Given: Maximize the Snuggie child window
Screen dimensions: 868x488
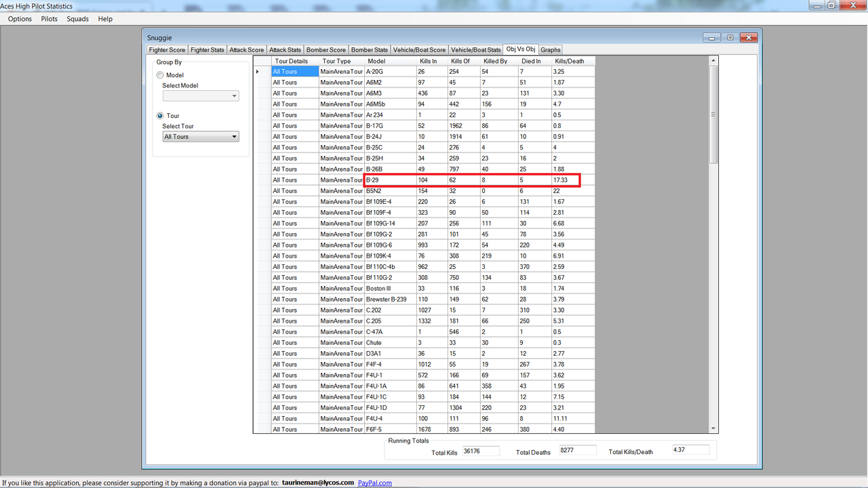Looking at the screenshot, I should 730,37.
